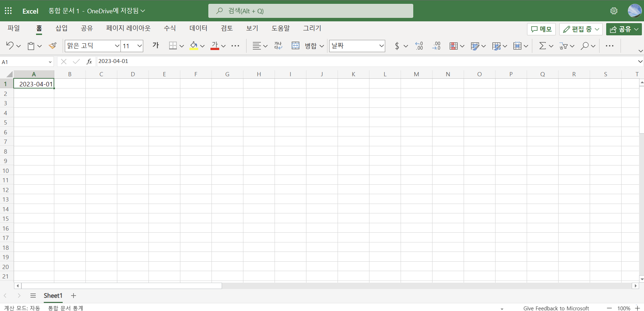
Task: Click AutoSum sigma icon
Action: click(x=542, y=46)
